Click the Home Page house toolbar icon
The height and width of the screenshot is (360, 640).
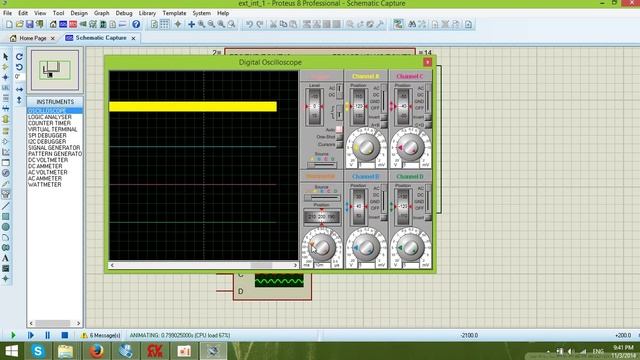click(53, 24)
